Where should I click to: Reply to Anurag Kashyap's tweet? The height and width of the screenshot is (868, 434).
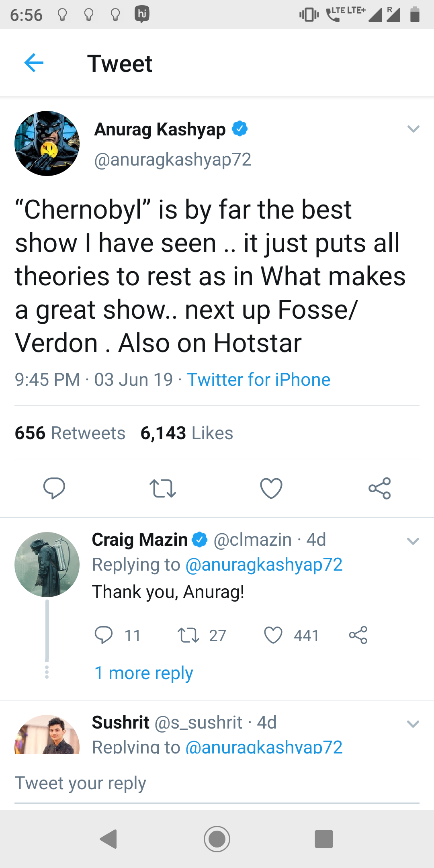54,488
